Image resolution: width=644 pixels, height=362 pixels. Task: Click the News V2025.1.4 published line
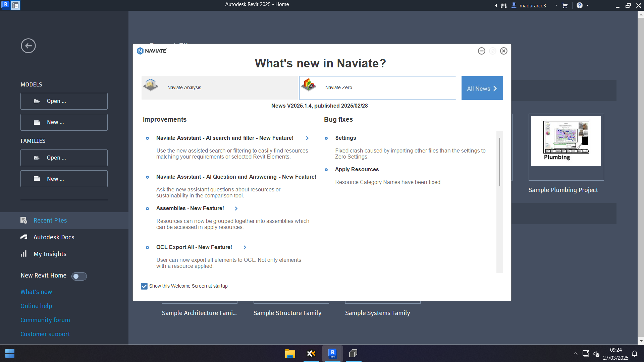tap(319, 106)
